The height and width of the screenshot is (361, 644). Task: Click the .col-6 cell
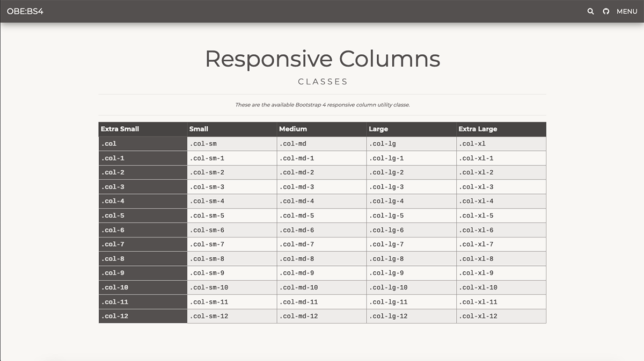(x=143, y=230)
